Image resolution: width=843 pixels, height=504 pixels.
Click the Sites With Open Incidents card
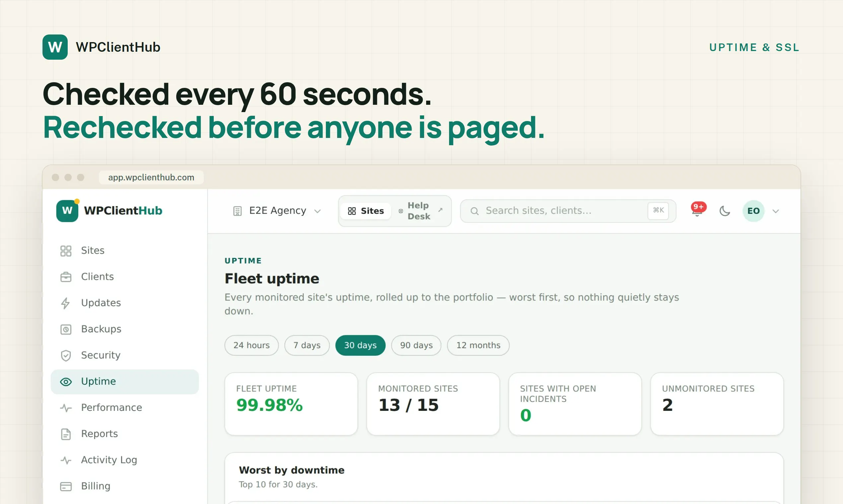tap(575, 404)
